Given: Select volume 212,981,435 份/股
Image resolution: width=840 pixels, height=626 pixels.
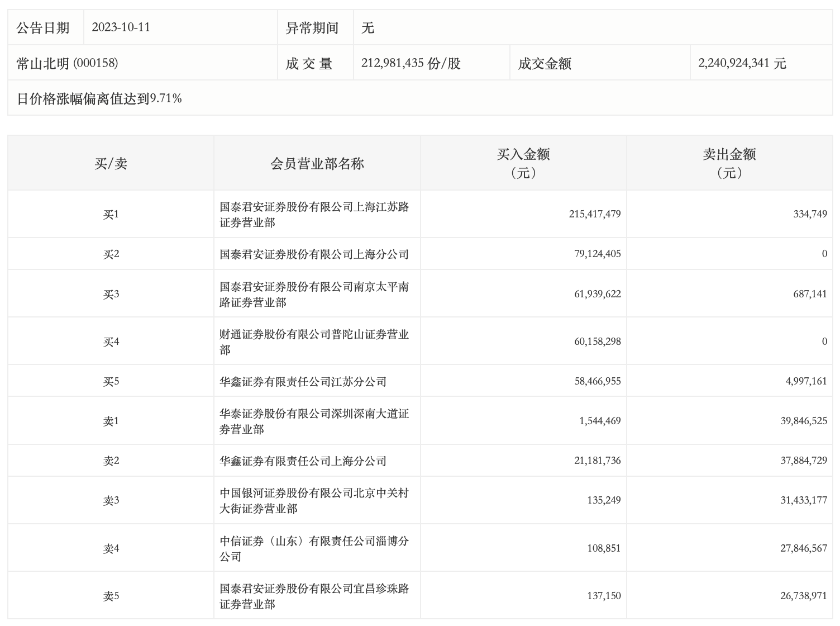Looking at the screenshot, I should (x=411, y=63).
